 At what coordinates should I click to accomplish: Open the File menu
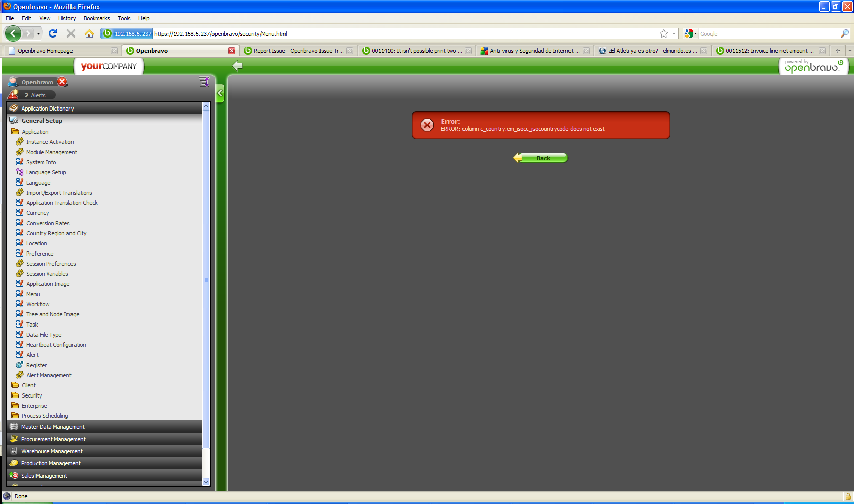(10, 18)
